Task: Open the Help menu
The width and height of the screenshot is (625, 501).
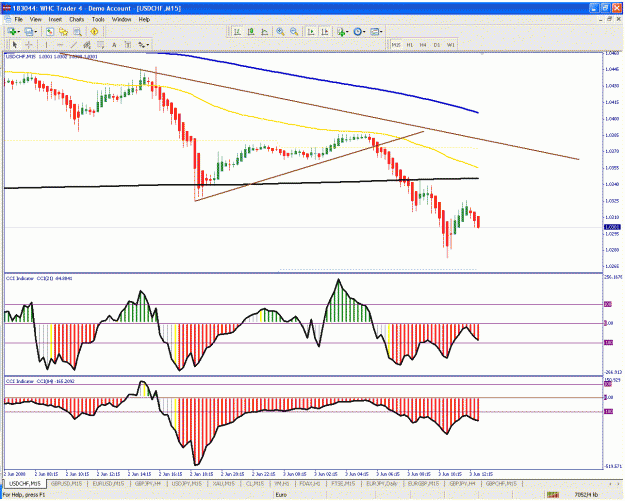Action: [144, 19]
